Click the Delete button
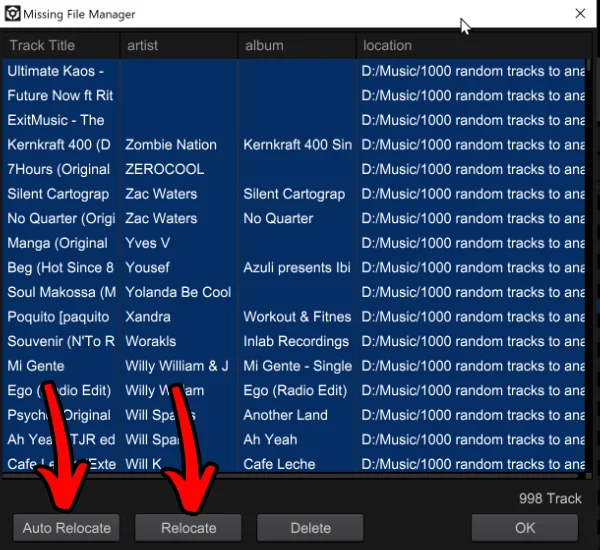The image size is (600, 550). pos(310,527)
